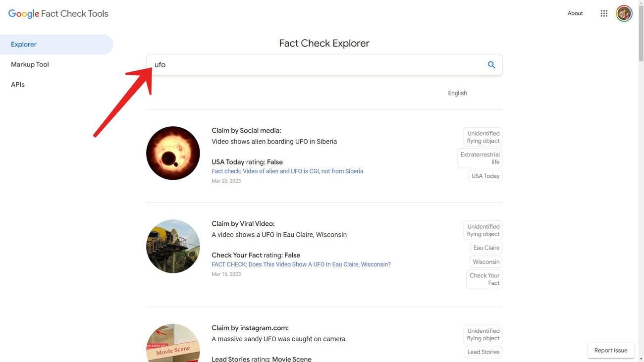Open the USA Today Siberia UFO fact check article

pos(287,170)
